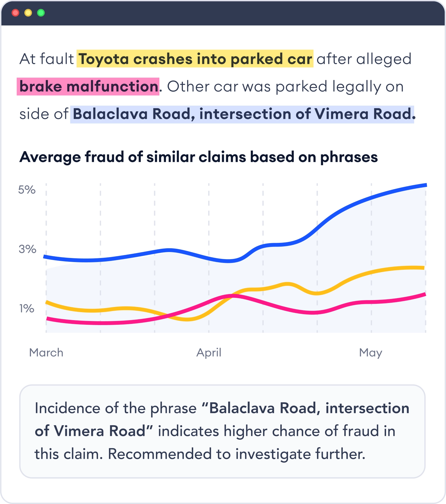Click the 3% y-axis label
Viewport: 446px width, 504px height.
click(x=27, y=249)
